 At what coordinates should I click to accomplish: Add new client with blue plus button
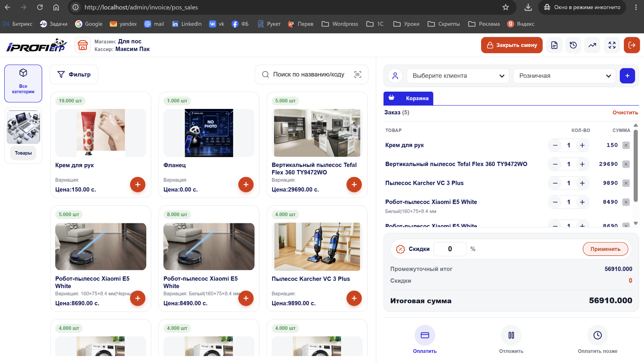pos(627,76)
